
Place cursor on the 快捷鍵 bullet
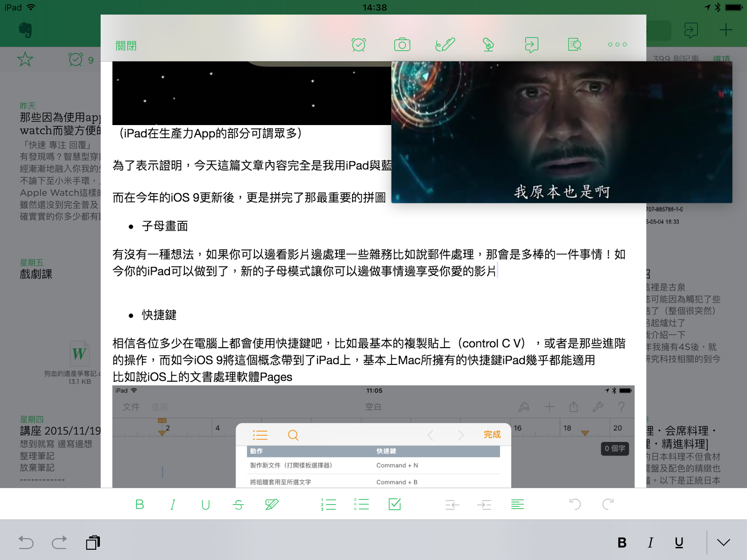click(x=159, y=315)
